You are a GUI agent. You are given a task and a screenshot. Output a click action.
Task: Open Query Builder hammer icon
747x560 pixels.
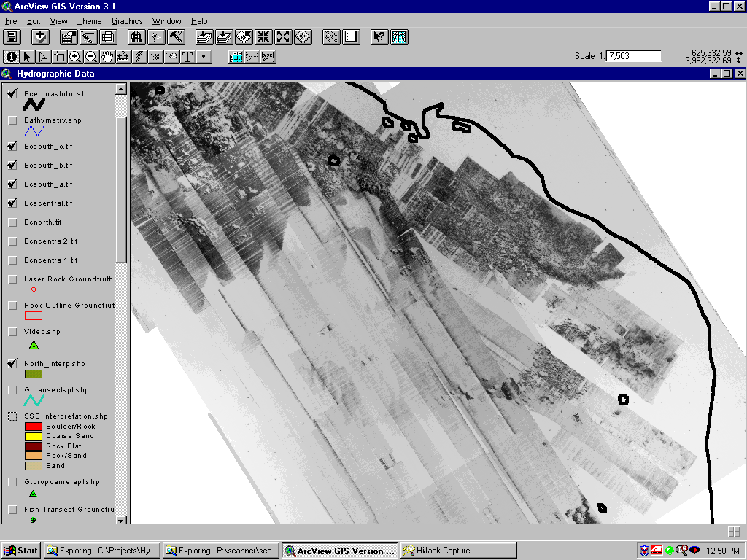176,37
